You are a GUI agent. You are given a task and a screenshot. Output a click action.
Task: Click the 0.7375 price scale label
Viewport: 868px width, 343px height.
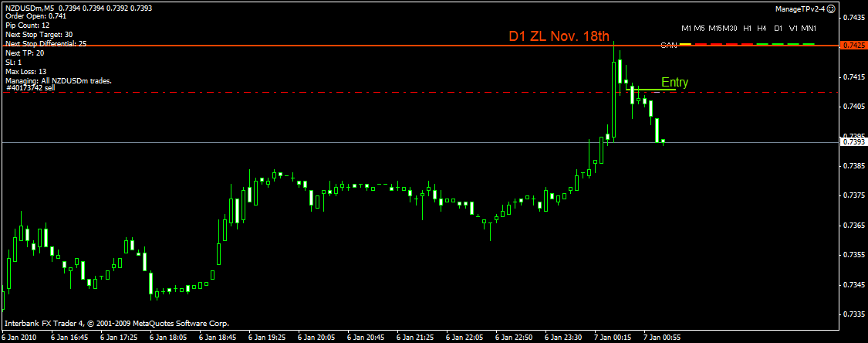click(853, 195)
